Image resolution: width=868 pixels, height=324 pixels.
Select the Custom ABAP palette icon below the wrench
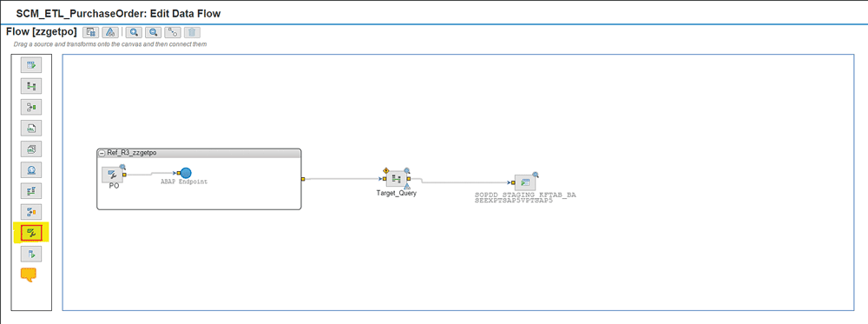[x=31, y=255]
